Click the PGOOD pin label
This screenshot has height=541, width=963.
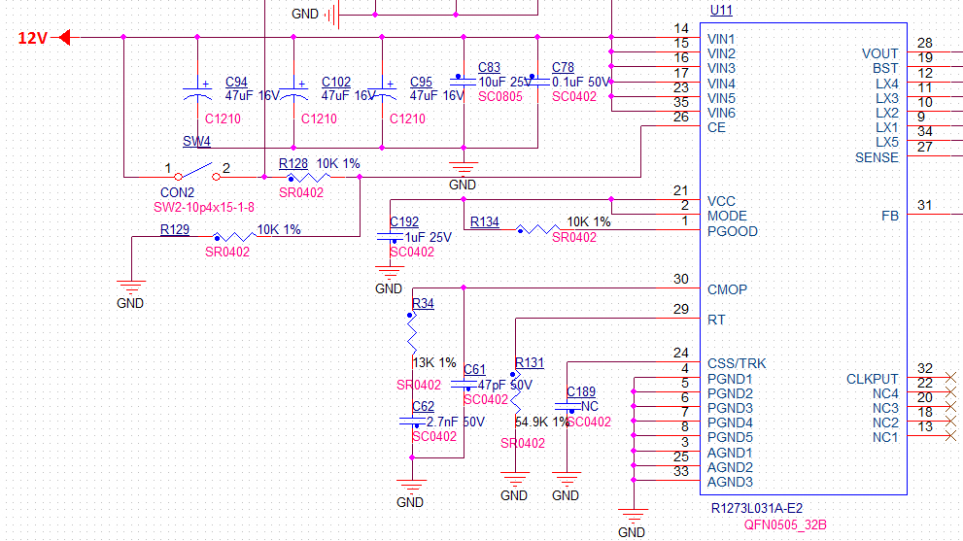[x=732, y=232]
